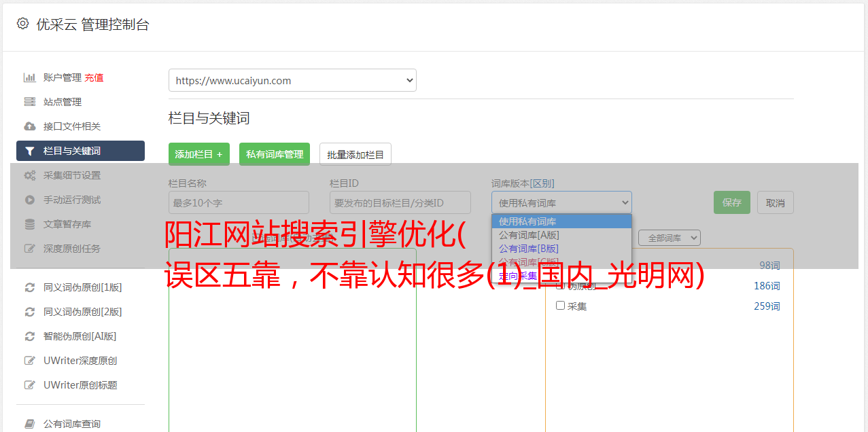This screenshot has height=432, width=868.
Task: Click the funnel icon for 栏目与关键词
Action: tap(29, 151)
